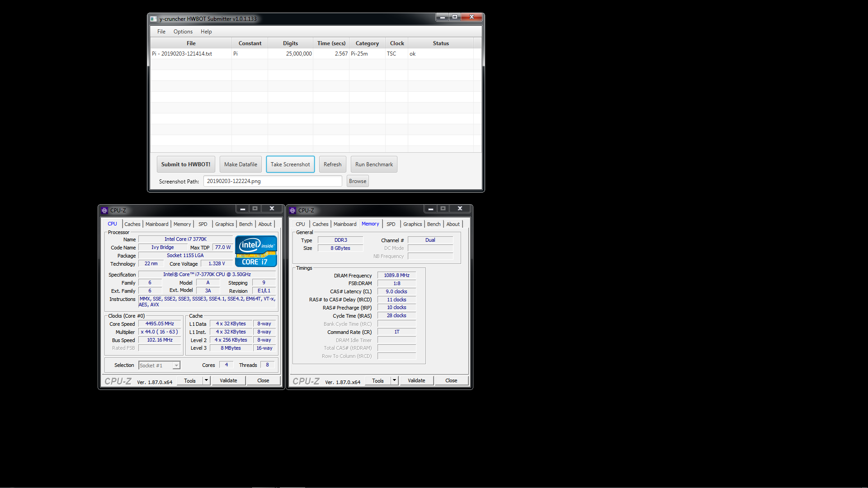868x488 pixels.
Task: Sort by the Time (secs) column header
Action: (x=331, y=43)
